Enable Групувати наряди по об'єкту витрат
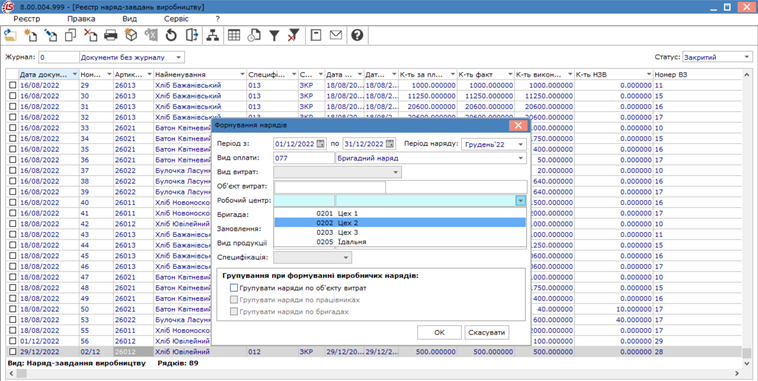The width and height of the screenshot is (758, 381). [x=234, y=288]
